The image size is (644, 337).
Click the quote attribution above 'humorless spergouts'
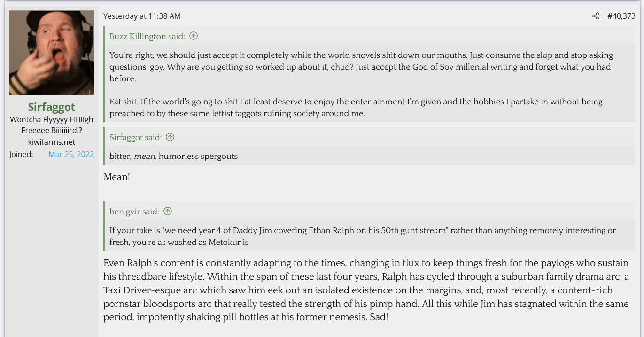click(135, 137)
